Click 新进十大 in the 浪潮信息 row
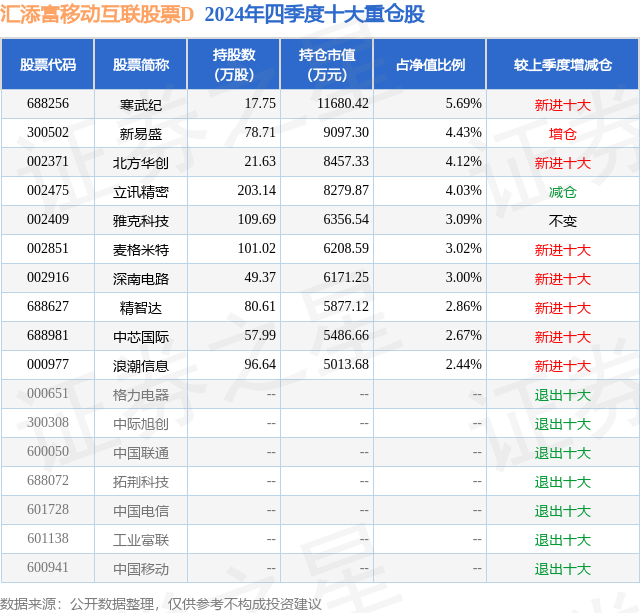Screen dimensions: 640x613 563,366
